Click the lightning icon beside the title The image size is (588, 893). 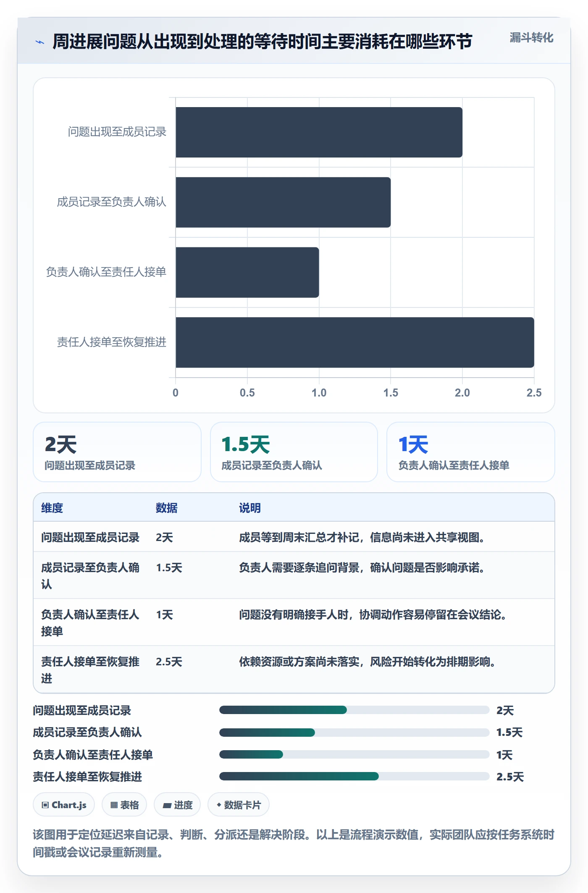(x=40, y=42)
